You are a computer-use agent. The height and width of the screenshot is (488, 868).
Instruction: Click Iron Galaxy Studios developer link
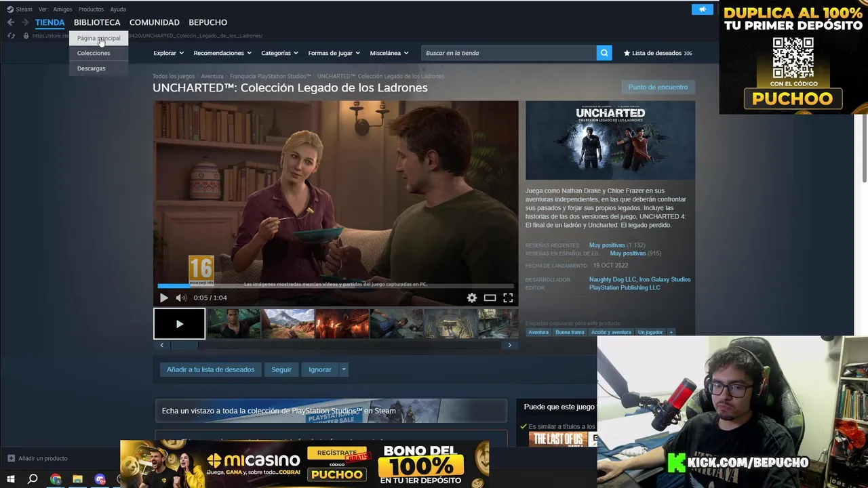(x=665, y=279)
